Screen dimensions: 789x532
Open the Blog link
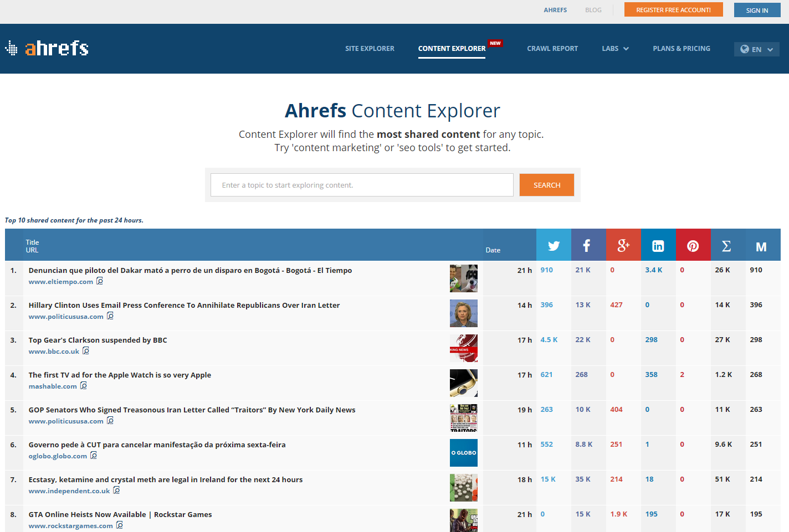click(593, 10)
